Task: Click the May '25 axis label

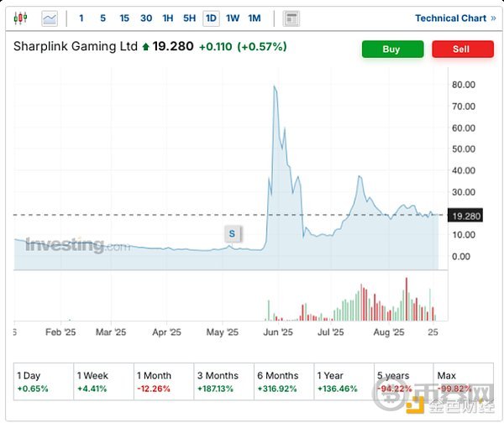Action: 222,332
